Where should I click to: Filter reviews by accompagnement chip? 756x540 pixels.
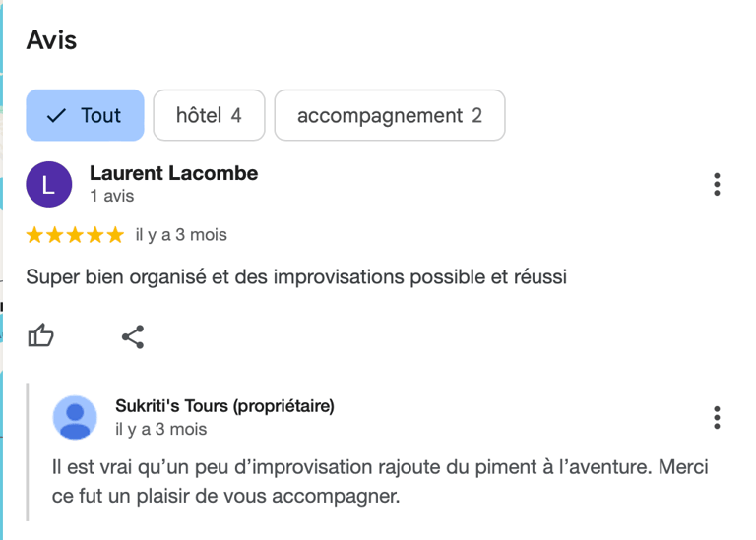[x=389, y=115]
